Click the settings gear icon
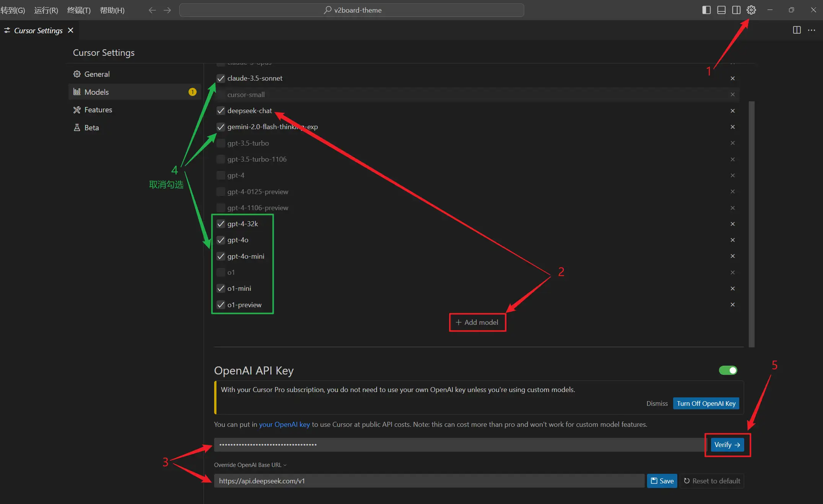This screenshot has width=823, height=504. coord(751,10)
